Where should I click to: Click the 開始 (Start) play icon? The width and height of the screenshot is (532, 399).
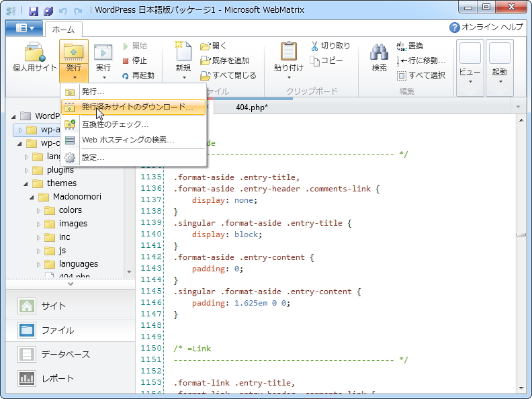(x=126, y=46)
